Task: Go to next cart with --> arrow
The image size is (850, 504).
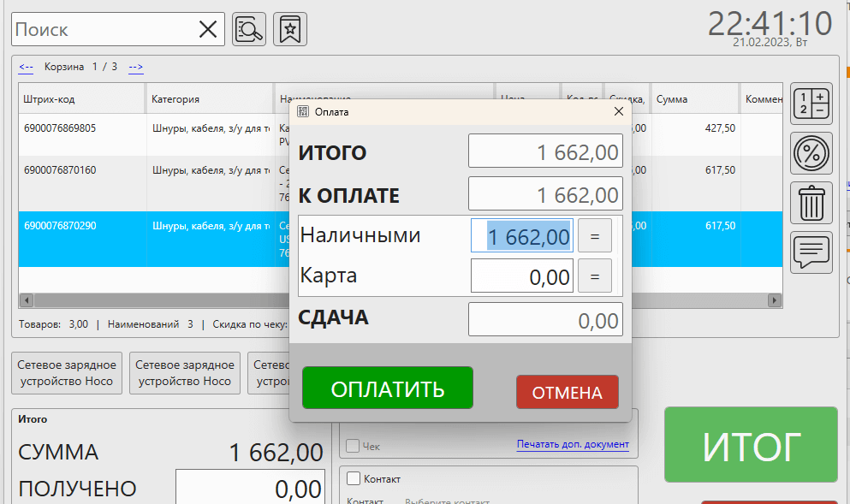Action: [135, 67]
